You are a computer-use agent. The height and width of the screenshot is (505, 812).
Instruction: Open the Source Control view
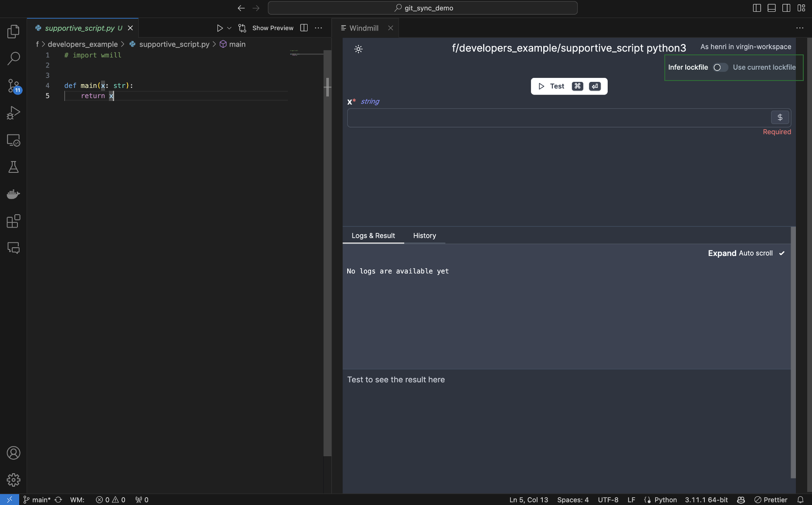[14, 85]
